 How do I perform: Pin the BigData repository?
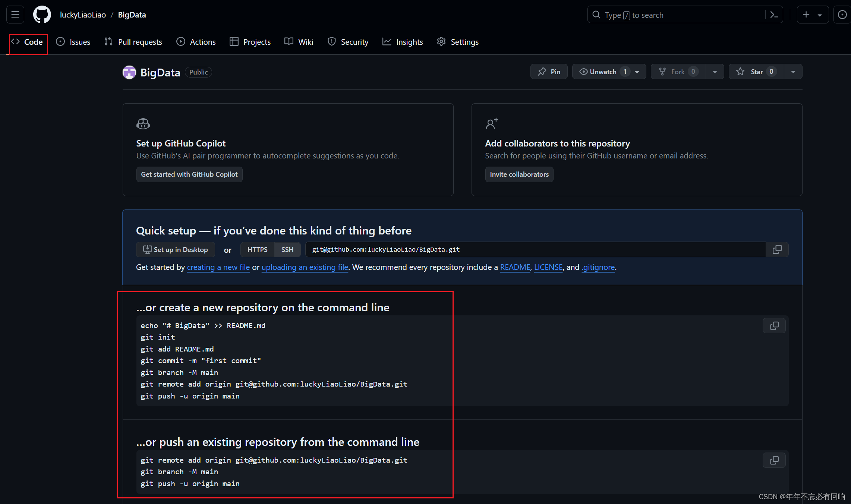click(549, 72)
